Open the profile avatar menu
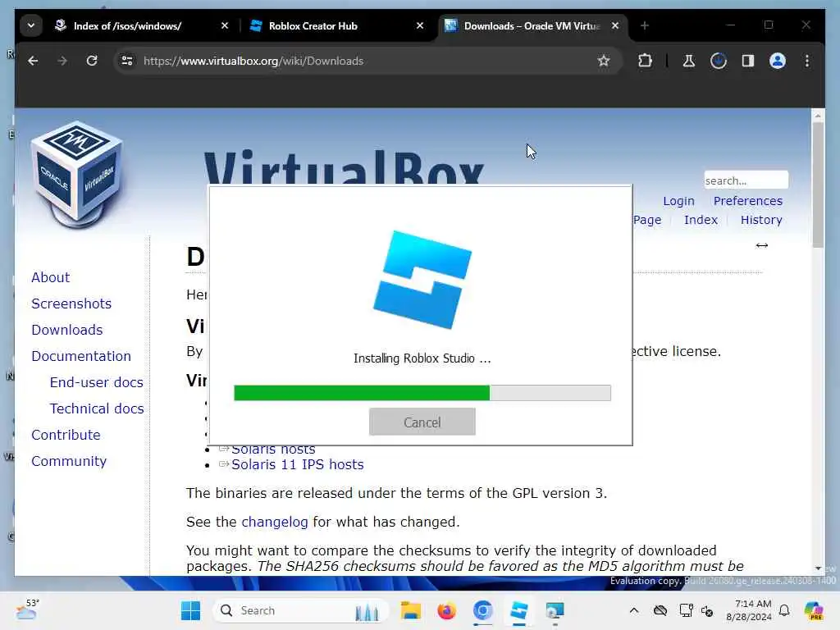This screenshot has width=840, height=630. (778, 61)
